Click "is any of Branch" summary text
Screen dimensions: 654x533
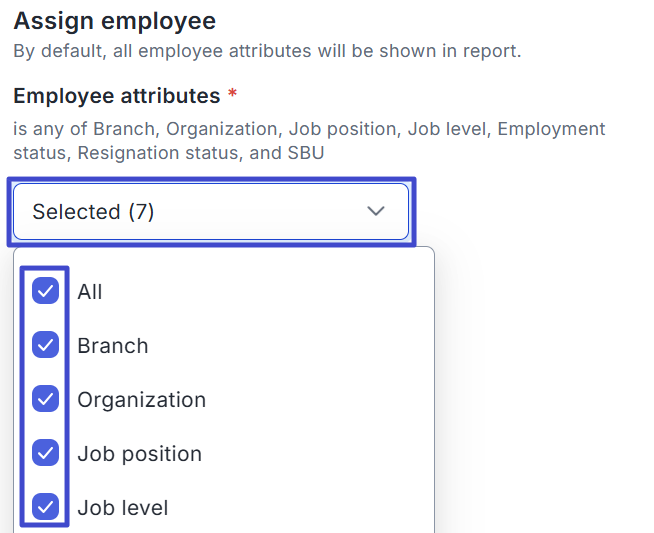tap(85, 129)
